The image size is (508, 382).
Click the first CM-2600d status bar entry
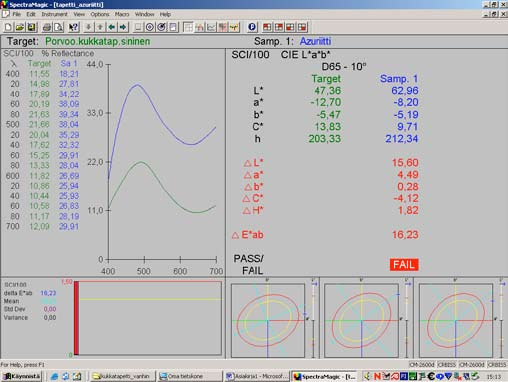422,365
